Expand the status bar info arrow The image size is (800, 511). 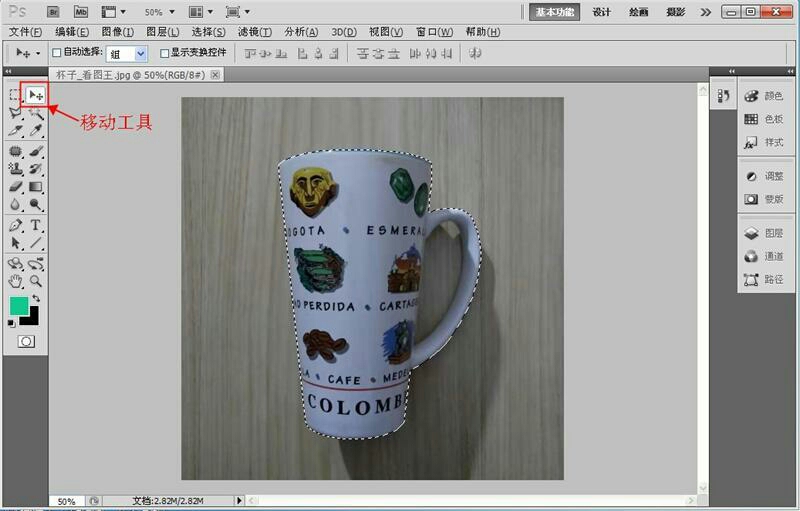tap(238, 501)
